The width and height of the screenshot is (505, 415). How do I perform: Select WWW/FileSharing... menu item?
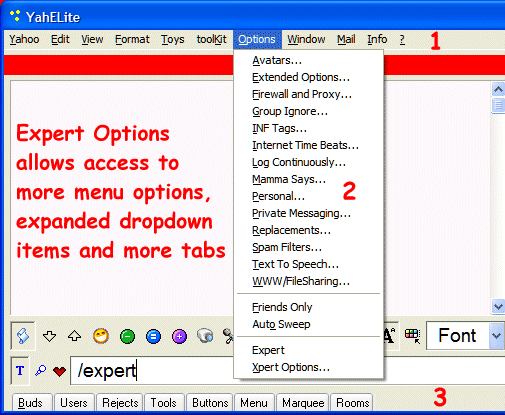(x=309, y=281)
